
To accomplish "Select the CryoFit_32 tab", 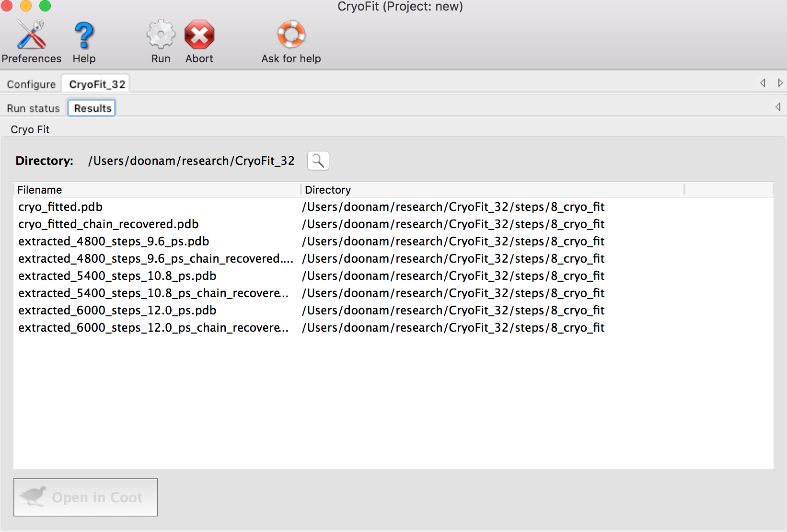I will pyautogui.click(x=96, y=82).
